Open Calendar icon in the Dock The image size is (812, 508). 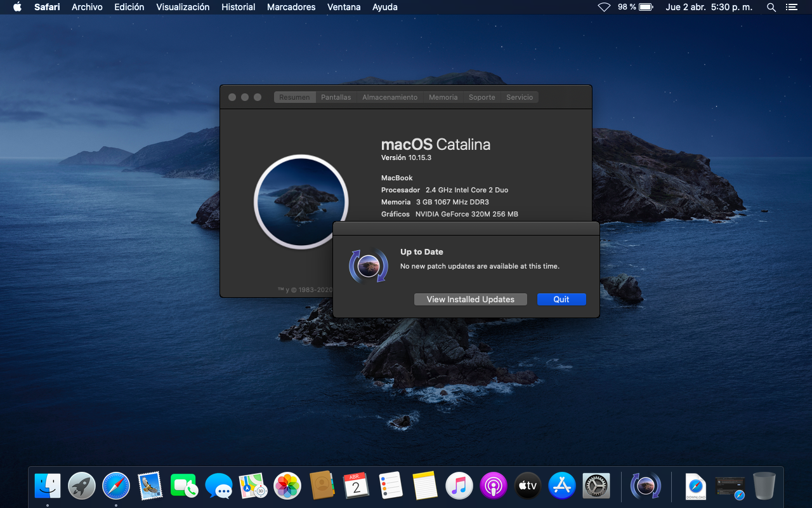tap(356, 486)
